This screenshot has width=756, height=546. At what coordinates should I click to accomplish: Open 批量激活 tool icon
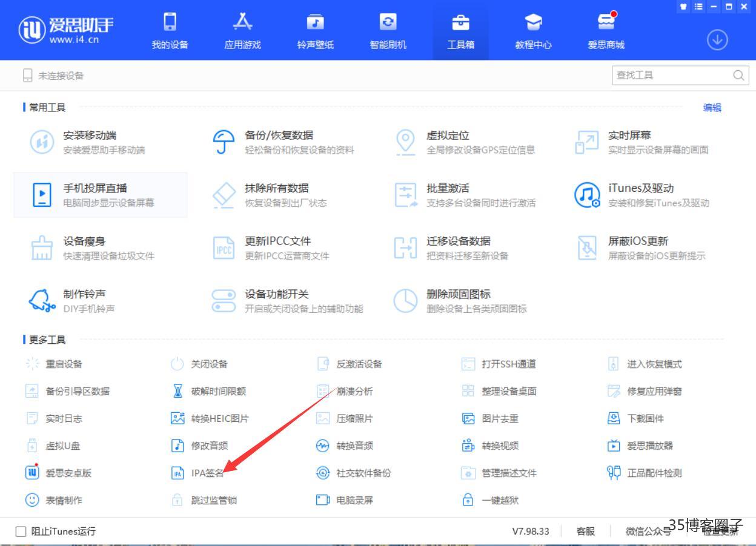click(405, 195)
